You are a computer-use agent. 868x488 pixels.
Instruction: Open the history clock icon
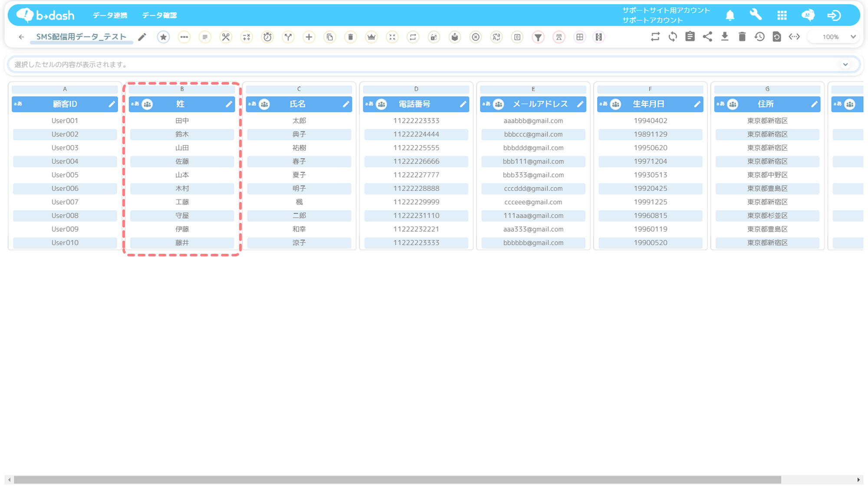pos(759,37)
